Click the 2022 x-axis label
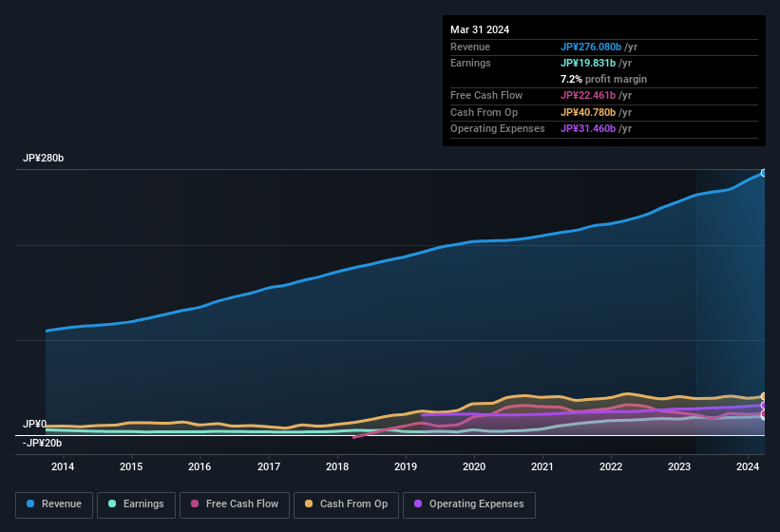The image size is (780, 532). click(x=611, y=466)
